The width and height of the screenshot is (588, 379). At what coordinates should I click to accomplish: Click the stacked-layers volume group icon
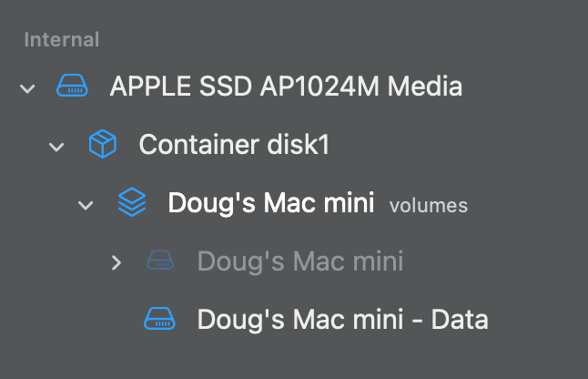pyautogui.click(x=131, y=203)
